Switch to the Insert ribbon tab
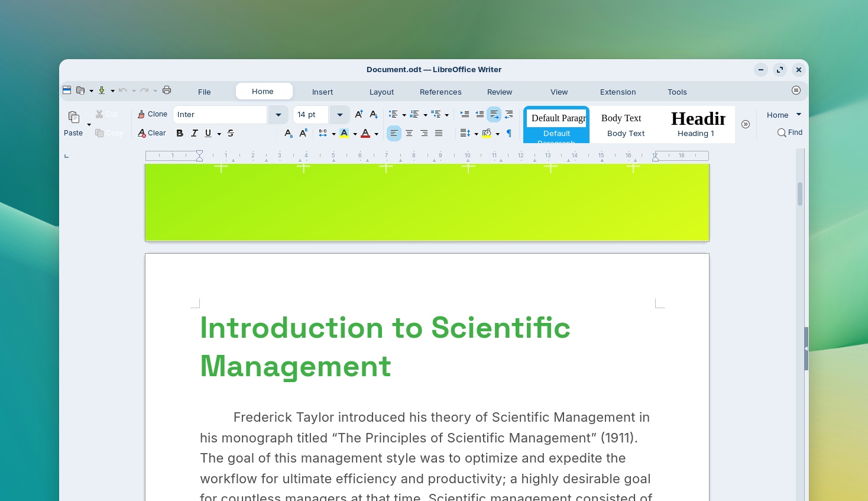This screenshot has width=868, height=501. (x=322, y=92)
